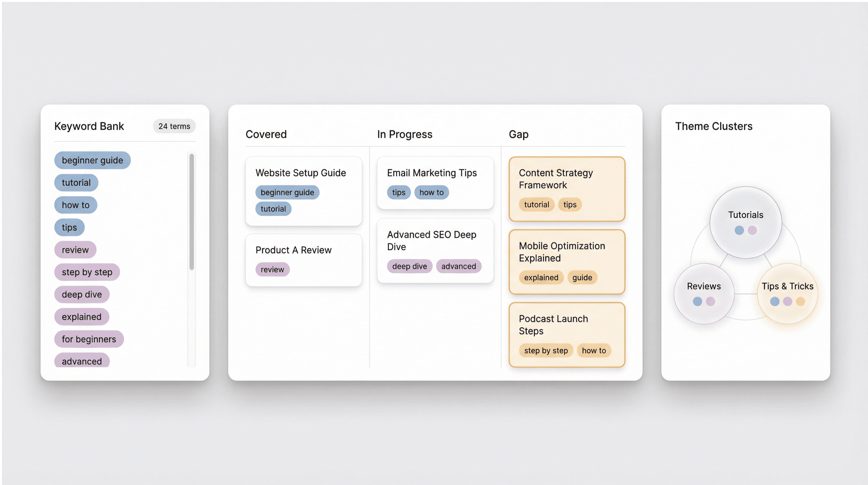Image resolution: width=868 pixels, height=485 pixels.
Task: Expand the Website Setup Guide card
Action: 303,191
